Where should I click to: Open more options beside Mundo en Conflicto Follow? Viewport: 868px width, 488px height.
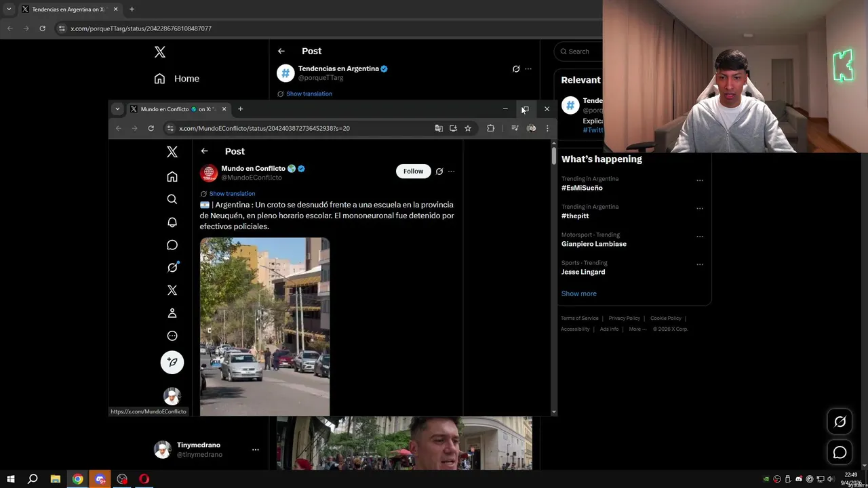pyautogui.click(x=452, y=171)
